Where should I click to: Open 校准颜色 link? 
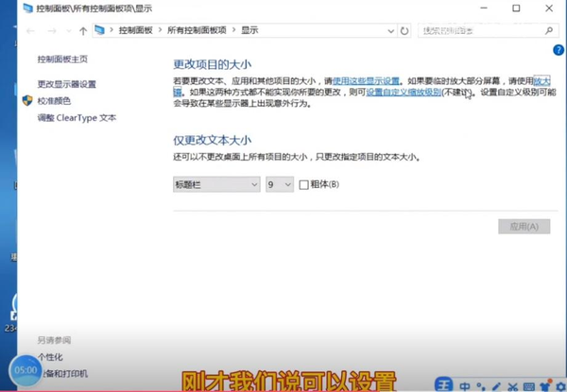click(x=54, y=101)
